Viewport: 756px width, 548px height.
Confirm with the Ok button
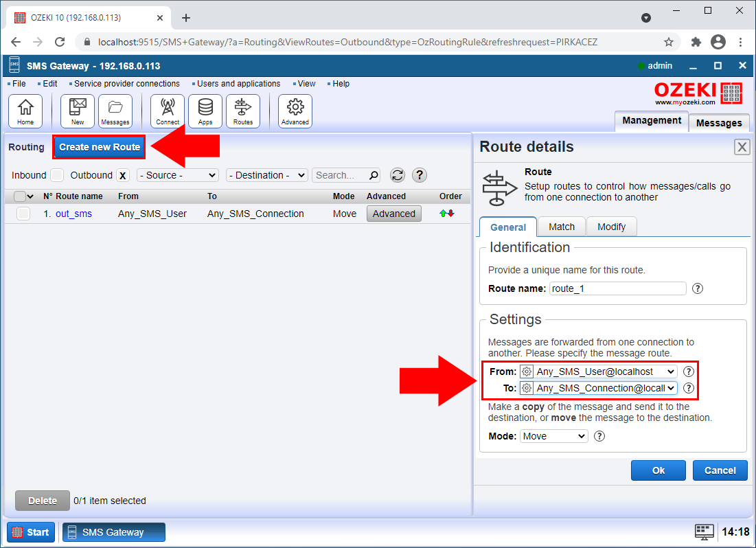pyautogui.click(x=658, y=470)
